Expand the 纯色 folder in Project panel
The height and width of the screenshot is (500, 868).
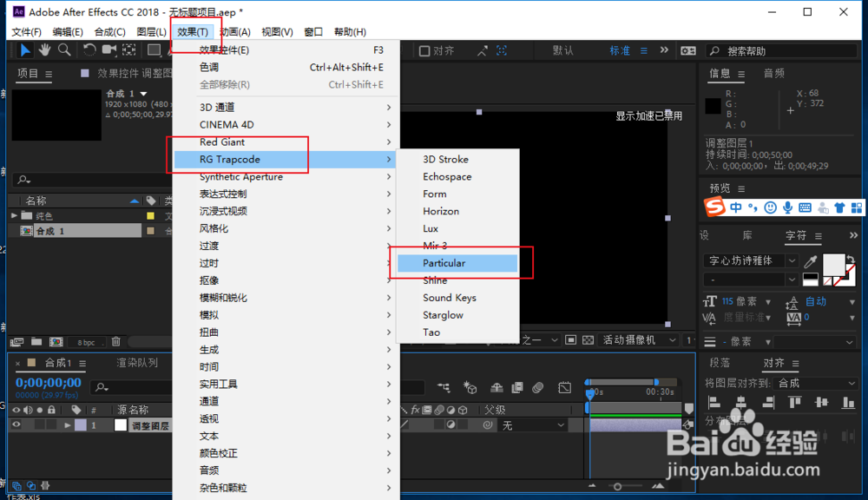14,215
